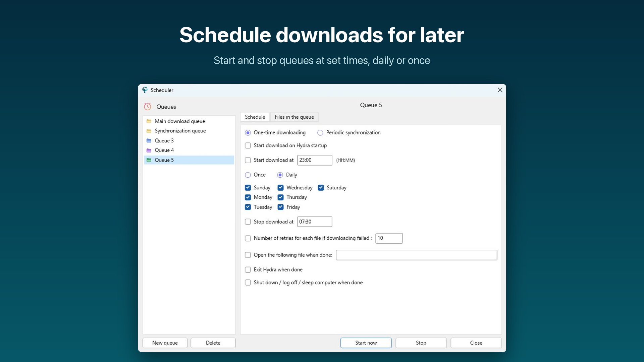
Task: Uncheck Tuesday
Action: click(248, 207)
